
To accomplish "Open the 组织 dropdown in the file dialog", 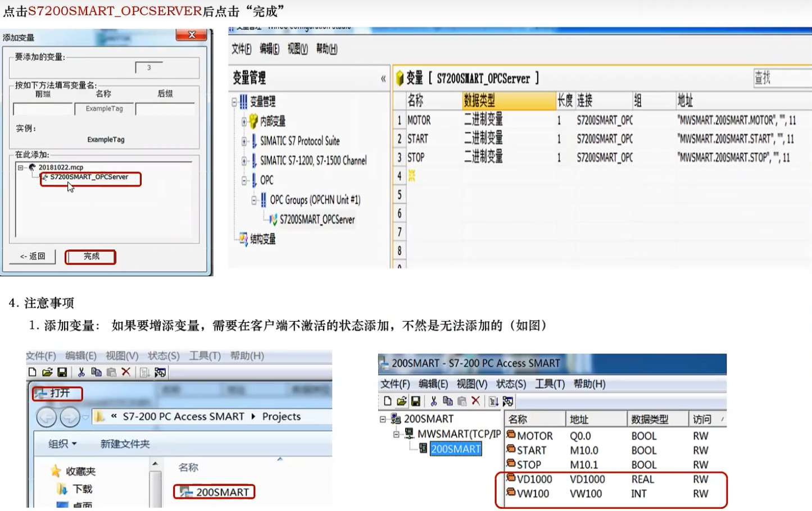I will [62, 444].
